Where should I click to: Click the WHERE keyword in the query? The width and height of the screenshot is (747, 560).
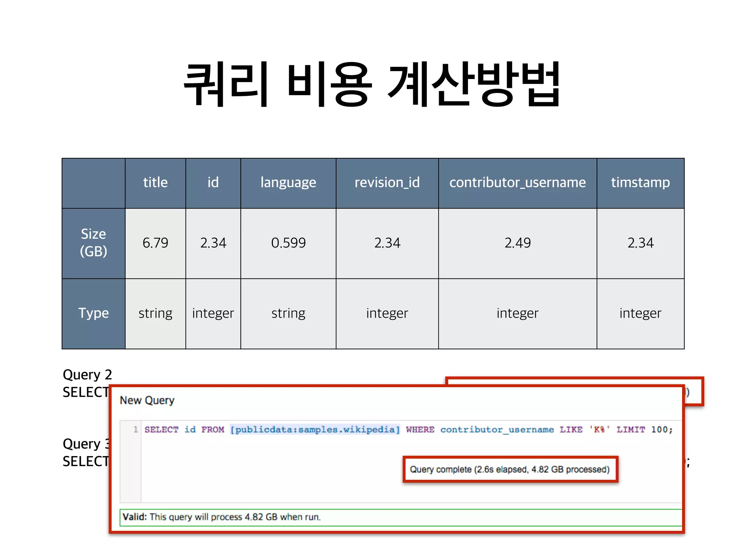point(420,429)
